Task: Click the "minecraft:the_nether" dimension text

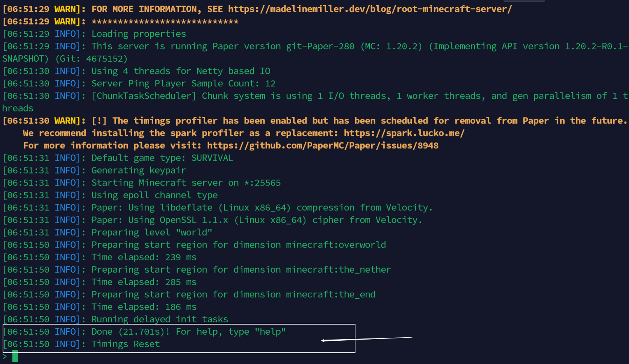Action: 338,270
